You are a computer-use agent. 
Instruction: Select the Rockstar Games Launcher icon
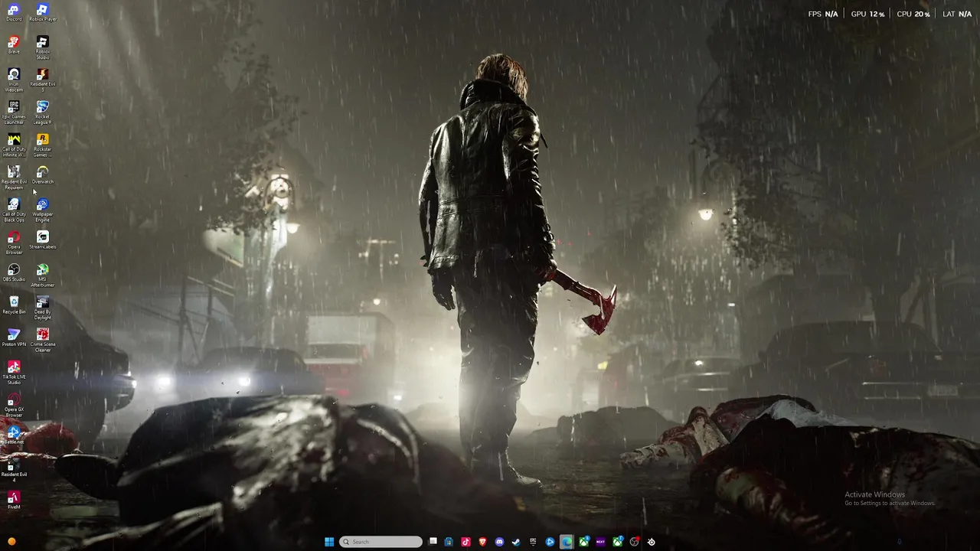[43, 145]
